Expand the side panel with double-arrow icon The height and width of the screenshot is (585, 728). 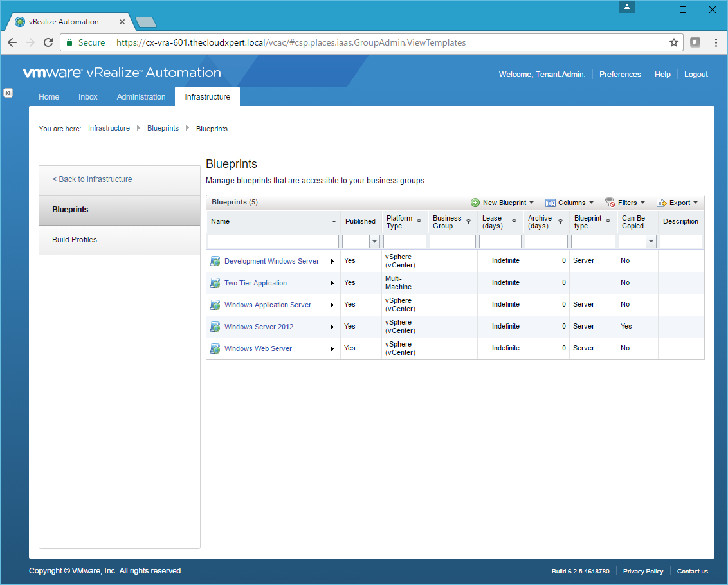pos(8,93)
